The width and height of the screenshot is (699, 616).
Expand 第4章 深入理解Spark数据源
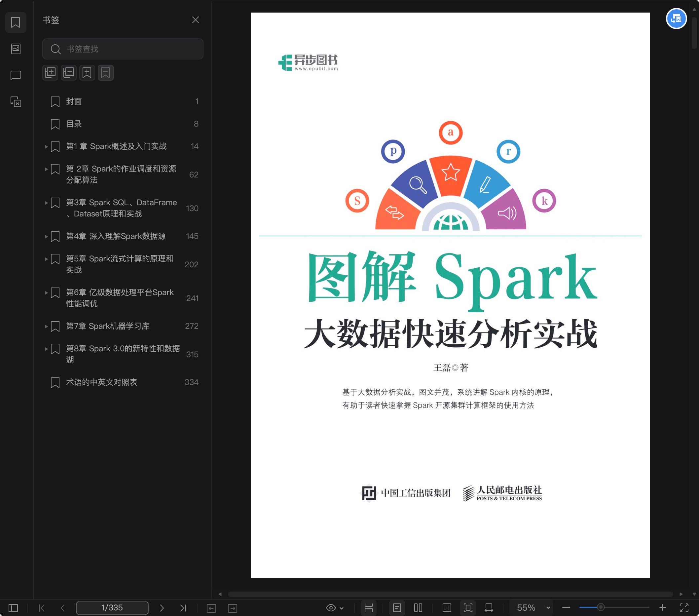46,236
